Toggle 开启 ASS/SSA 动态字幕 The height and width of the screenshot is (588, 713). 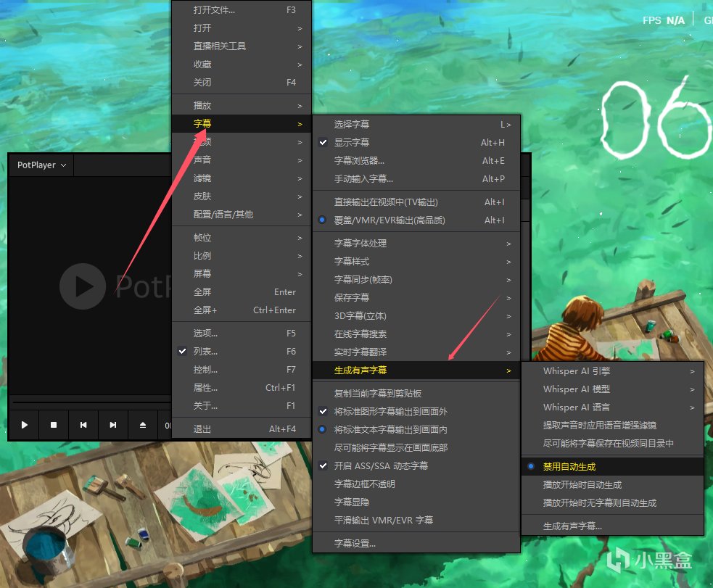(416, 465)
